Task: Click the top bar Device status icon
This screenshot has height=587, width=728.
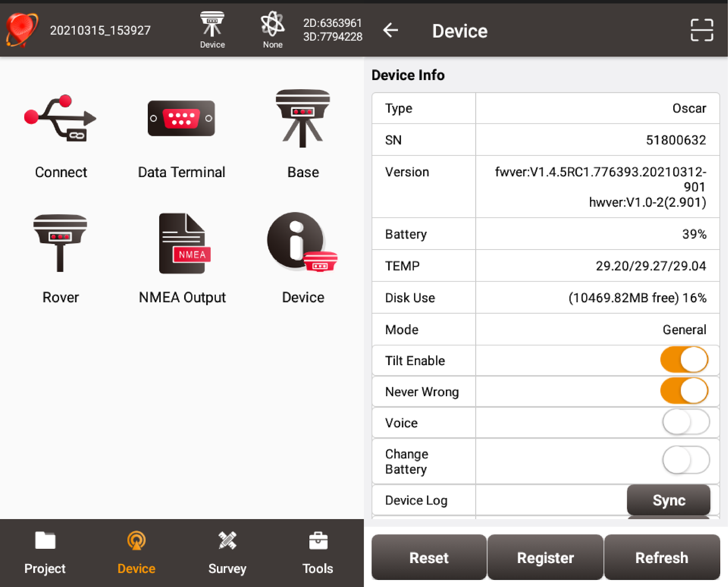Action: coord(212,30)
